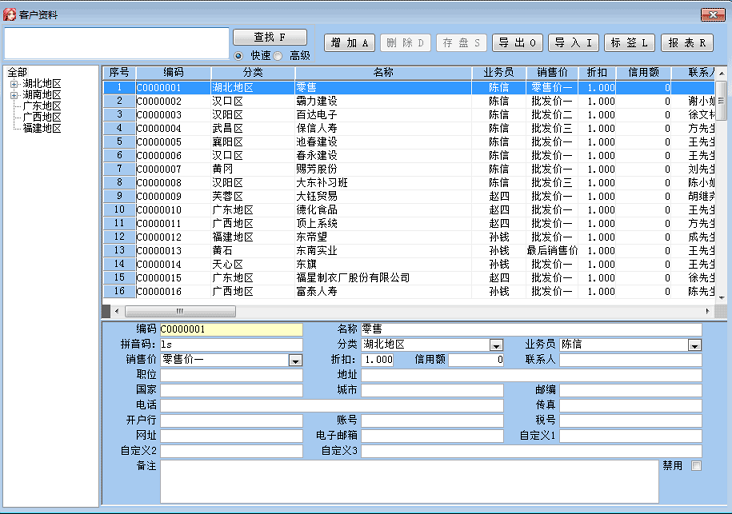Click 芙蓉区 cell in row 9
732x514 pixels.
pyautogui.click(x=253, y=196)
